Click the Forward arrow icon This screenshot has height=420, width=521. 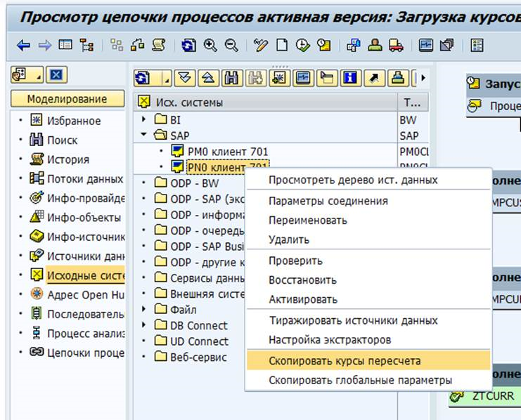(45, 45)
